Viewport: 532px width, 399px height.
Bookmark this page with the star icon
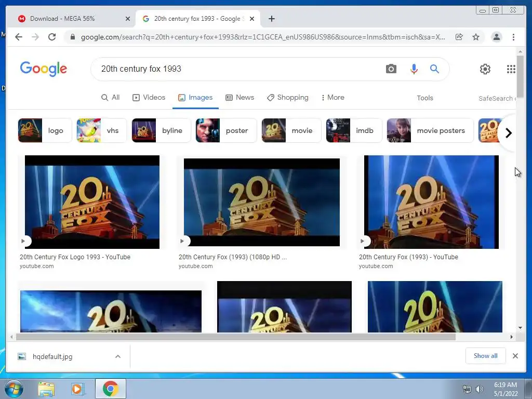tap(476, 37)
